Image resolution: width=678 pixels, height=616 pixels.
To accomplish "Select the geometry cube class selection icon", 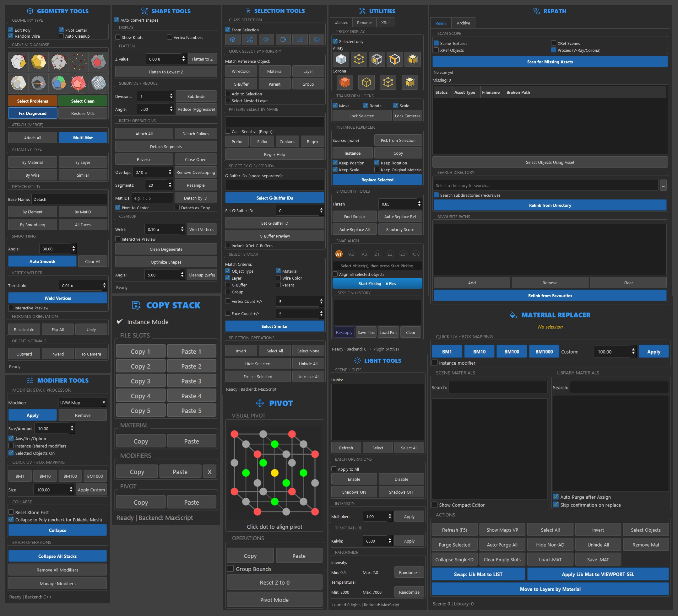I will [x=233, y=40].
